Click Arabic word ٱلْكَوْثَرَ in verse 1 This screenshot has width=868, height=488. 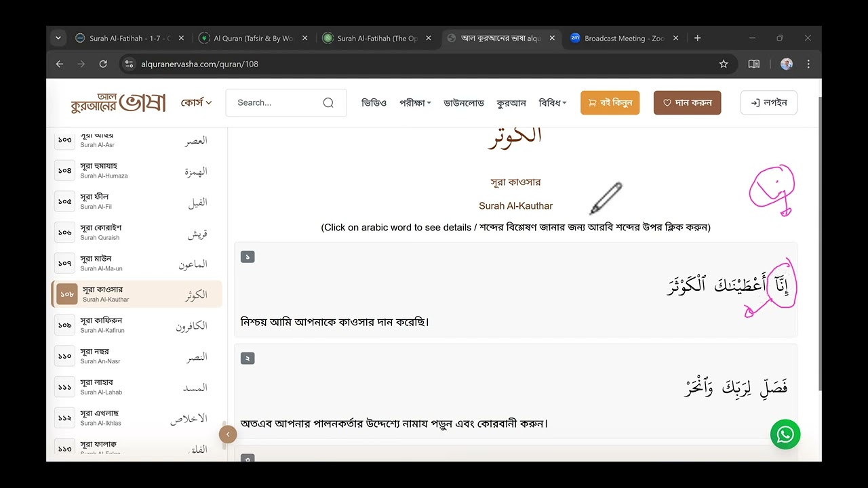[x=687, y=286]
